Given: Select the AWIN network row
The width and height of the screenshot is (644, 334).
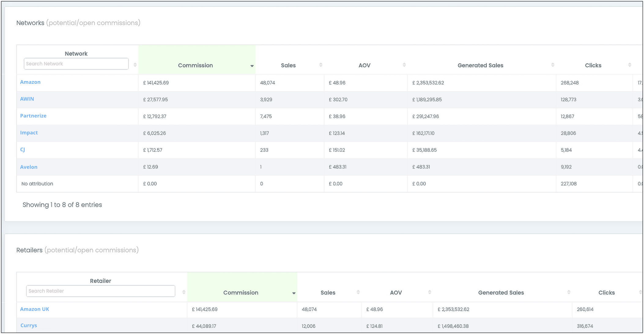Looking at the screenshot, I should pyautogui.click(x=27, y=99).
